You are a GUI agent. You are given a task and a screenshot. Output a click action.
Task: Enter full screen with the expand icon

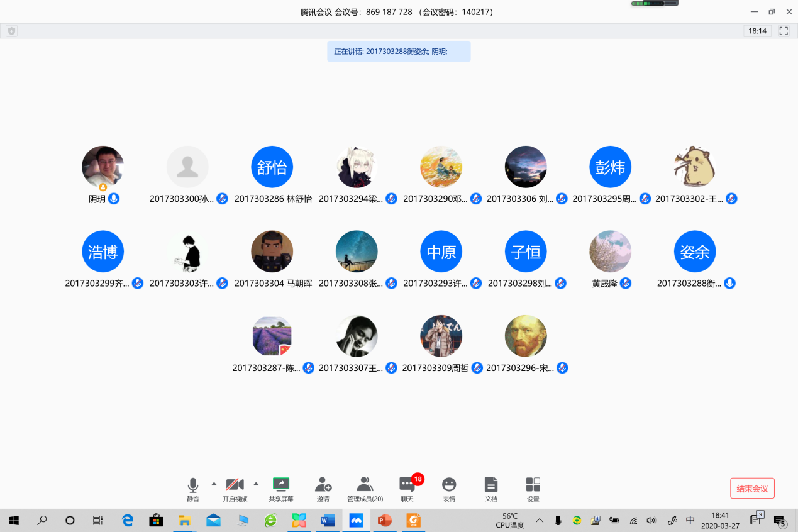[x=784, y=31]
